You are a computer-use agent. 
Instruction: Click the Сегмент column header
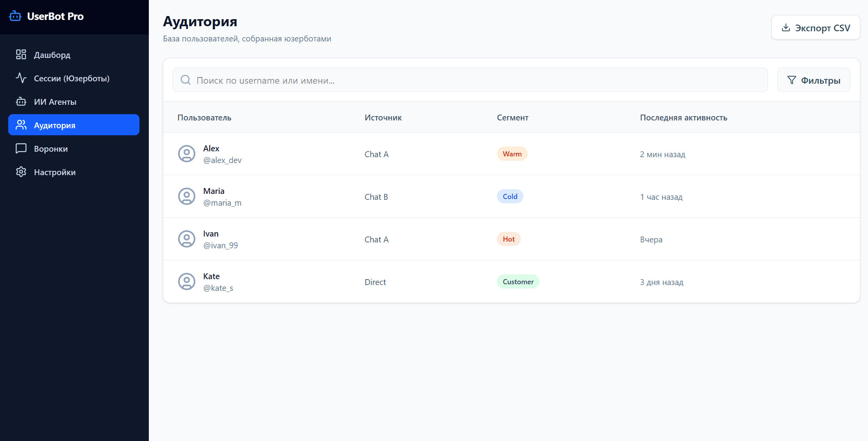coord(513,117)
